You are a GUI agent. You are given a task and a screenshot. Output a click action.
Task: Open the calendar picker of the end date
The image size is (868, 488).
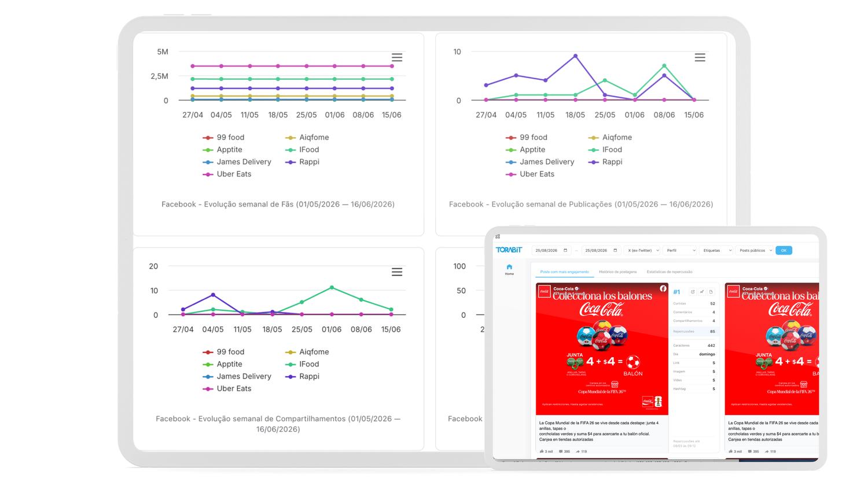pyautogui.click(x=615, y=251)
